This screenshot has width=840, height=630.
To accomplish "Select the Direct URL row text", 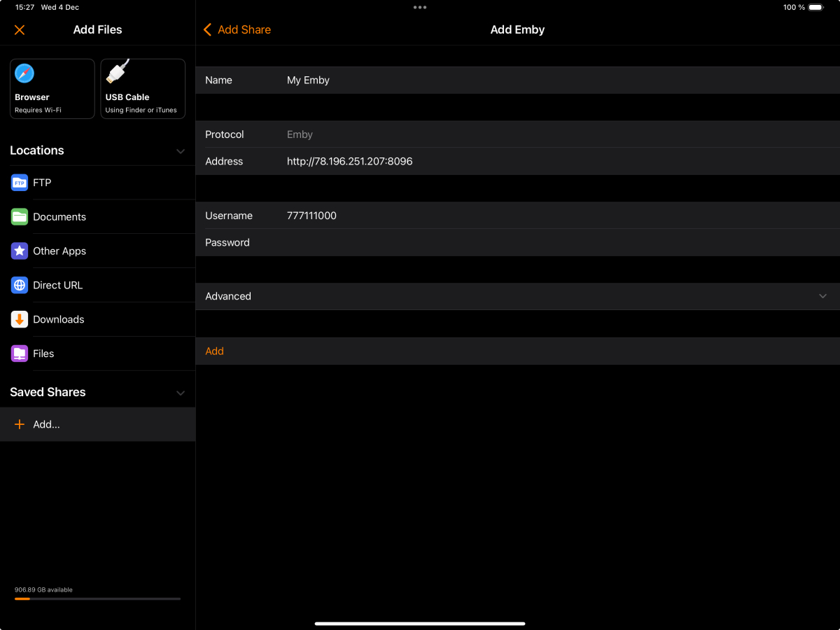I will (57, 286).
